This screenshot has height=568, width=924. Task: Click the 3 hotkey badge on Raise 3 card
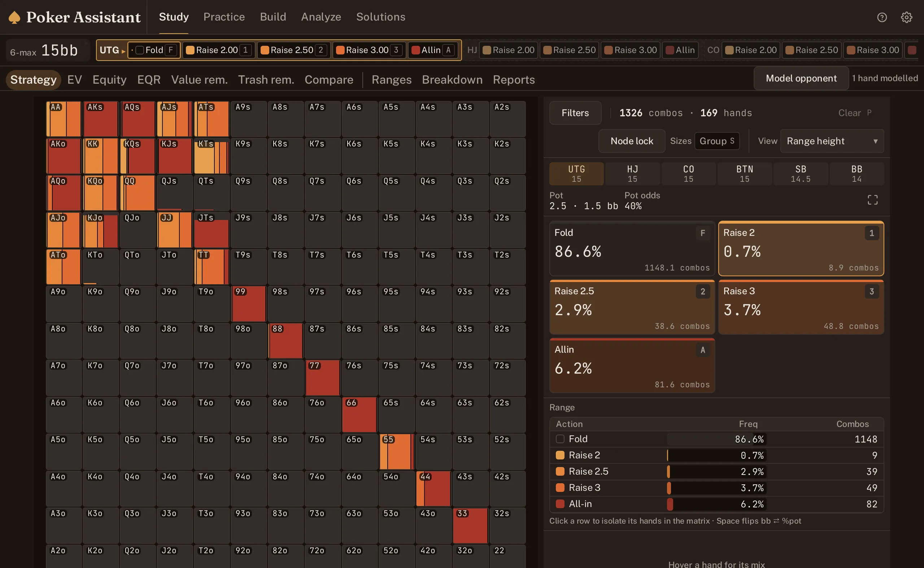871,291
